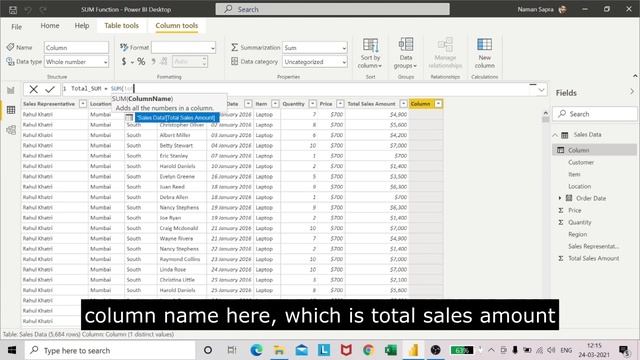Open filter dropdown on Quantity column header
640x360 pixels.
pyautogui.click(x=313, y=104)
